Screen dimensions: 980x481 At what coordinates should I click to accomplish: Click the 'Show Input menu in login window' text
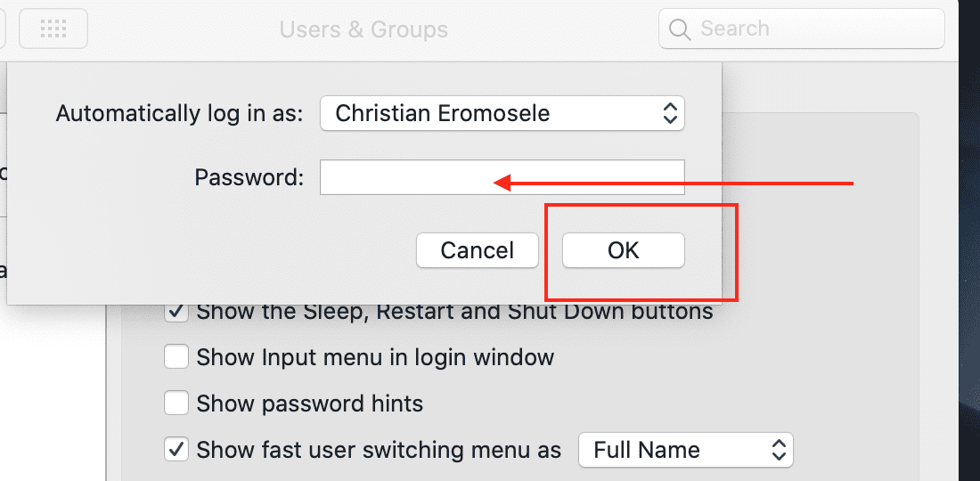pyautogui.click(x=375, y=358)
